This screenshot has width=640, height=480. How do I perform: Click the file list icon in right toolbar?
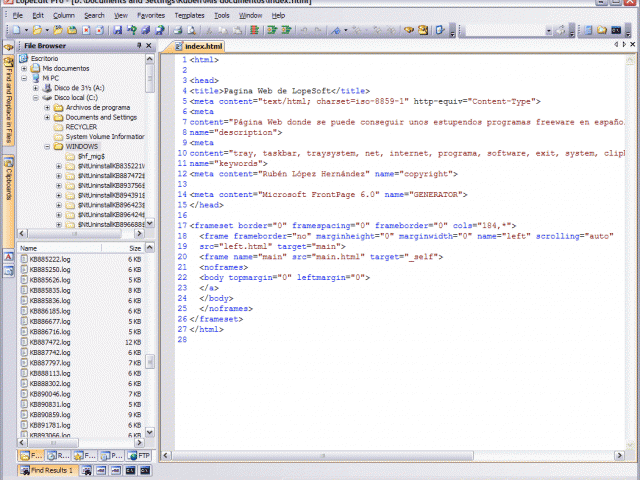click(x=588, y=30)
